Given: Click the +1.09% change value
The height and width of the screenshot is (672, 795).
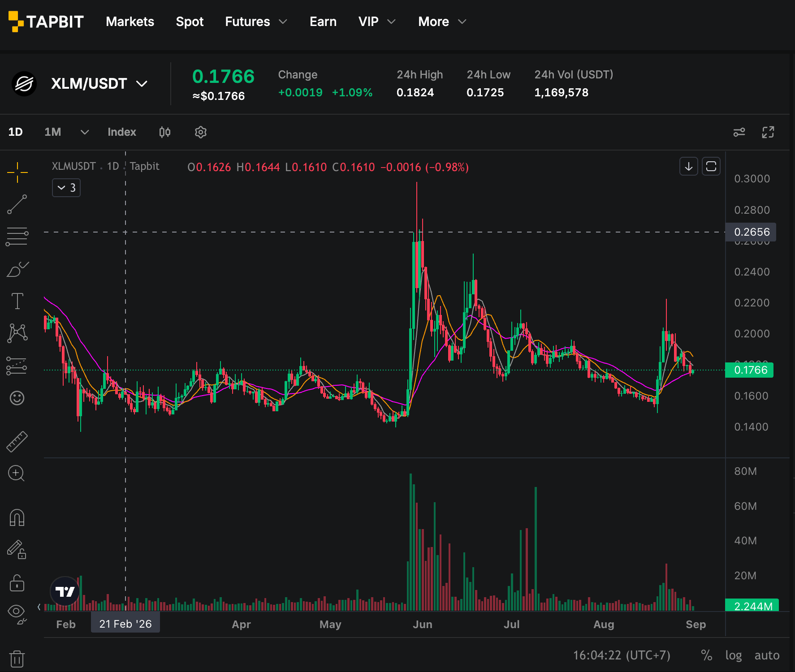Looking at the screenshot, I should (x=352, y=93).
